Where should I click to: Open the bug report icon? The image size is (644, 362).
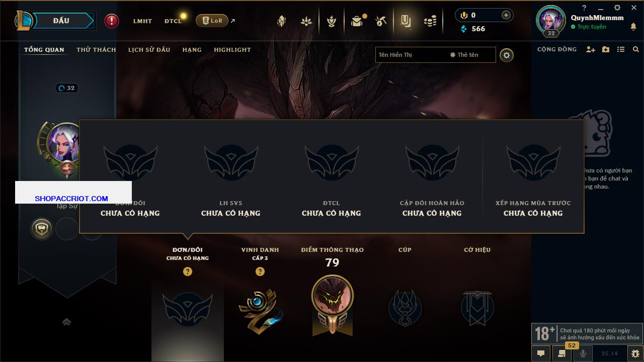pos(635,353)
